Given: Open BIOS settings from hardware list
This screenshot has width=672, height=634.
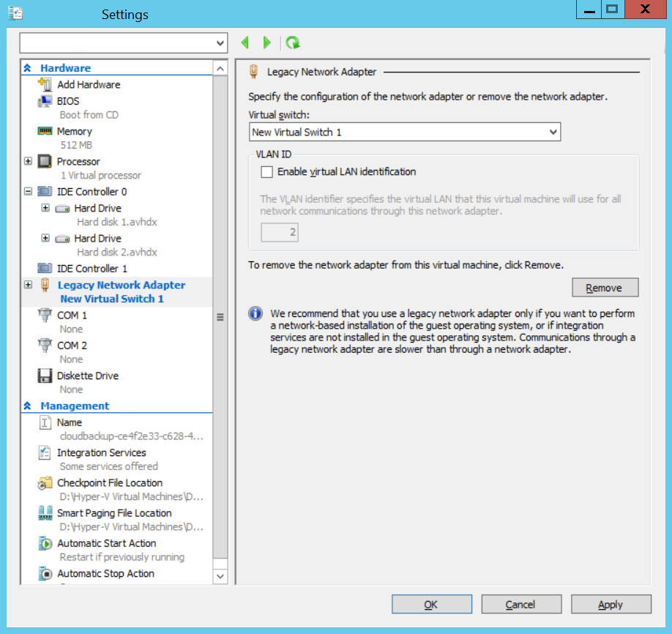Looking at the screenshot, I should 68,101.
